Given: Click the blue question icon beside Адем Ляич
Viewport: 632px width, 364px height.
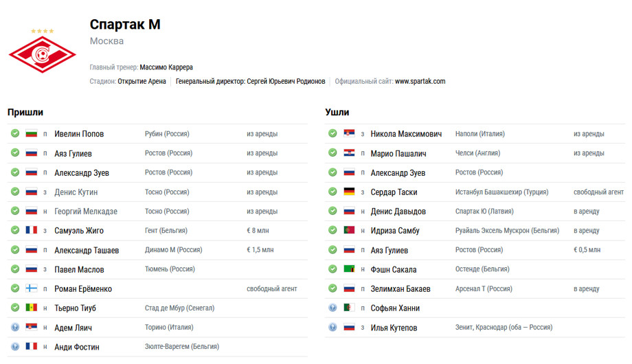Looking at the screenshot, I should pyautogui.click(x=15, y=327).
